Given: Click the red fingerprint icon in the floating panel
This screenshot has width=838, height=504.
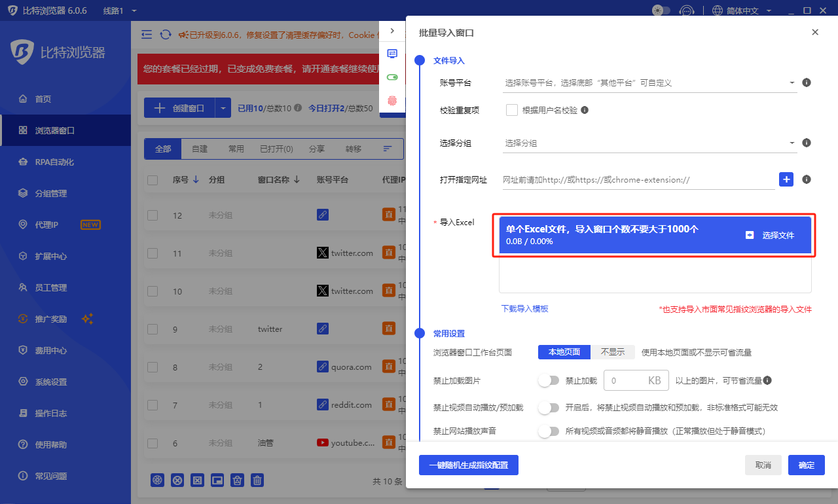Looking at the screenshot, I should tap(392, 101).
